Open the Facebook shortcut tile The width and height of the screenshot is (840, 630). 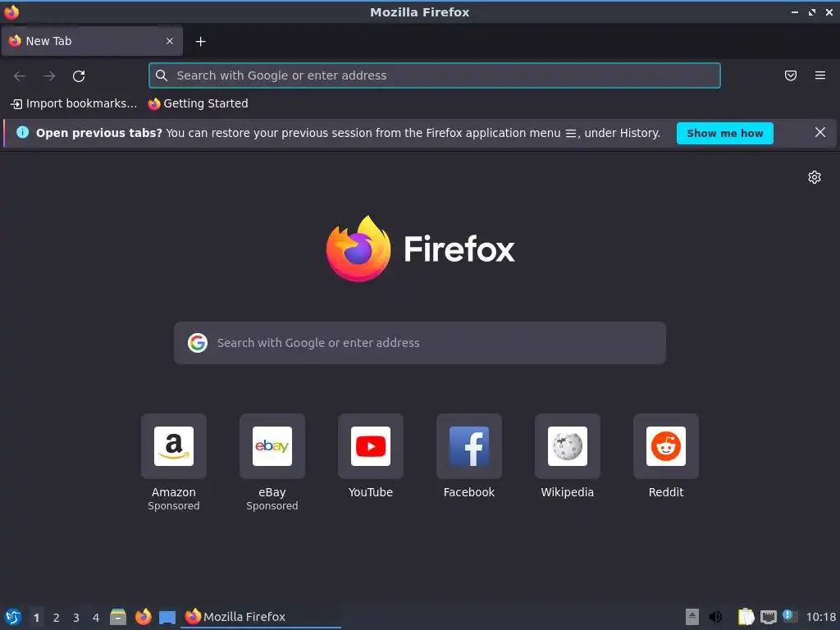click(x=469, y=446)
